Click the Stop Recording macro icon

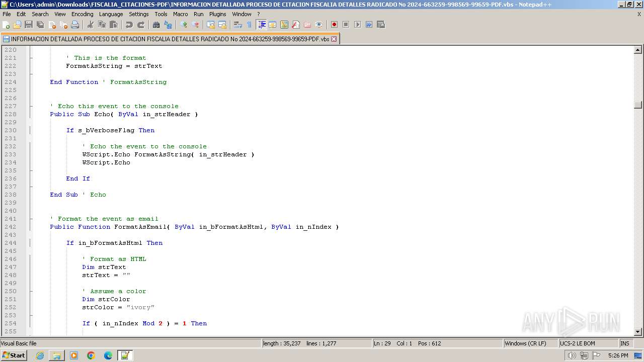pos(346,25)
